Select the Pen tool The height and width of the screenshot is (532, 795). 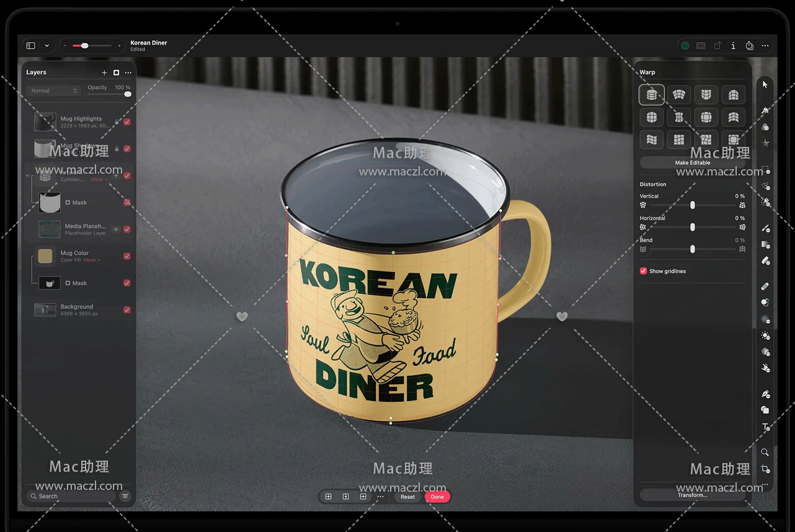[x=765, y=394]
